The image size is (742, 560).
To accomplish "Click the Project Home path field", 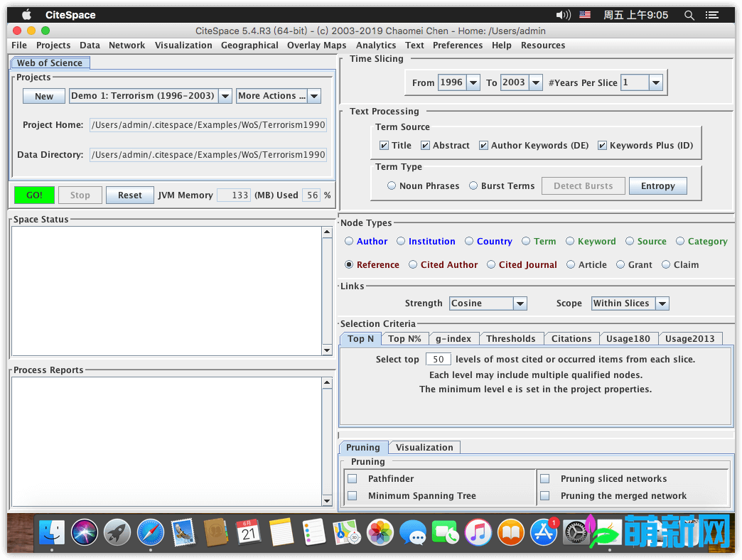I will pyautogui.click(x=208, y=125).
